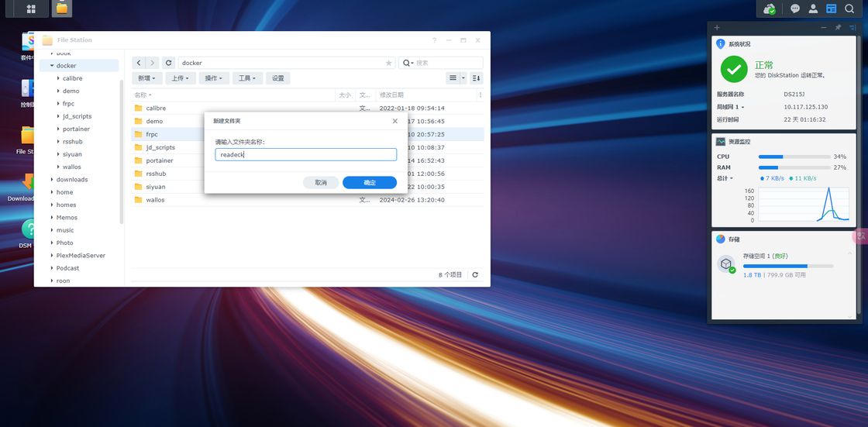Viewport: 868px width, 427px height.
Task: Cancel the new folder dialog with 取消
Action: (321, 183)
